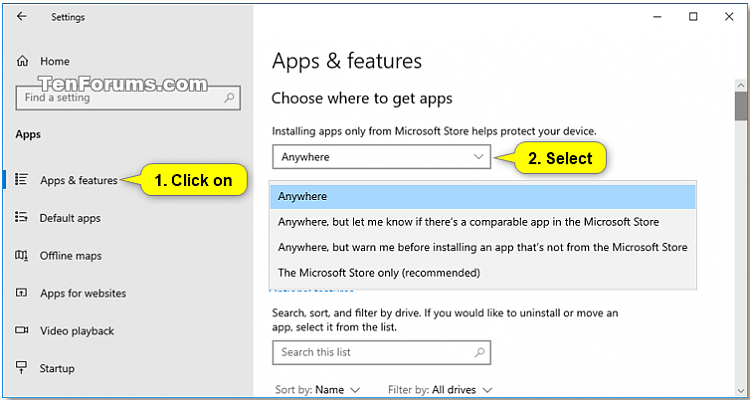Click the Startup icon
750x400 pixels.
point(21,367)
